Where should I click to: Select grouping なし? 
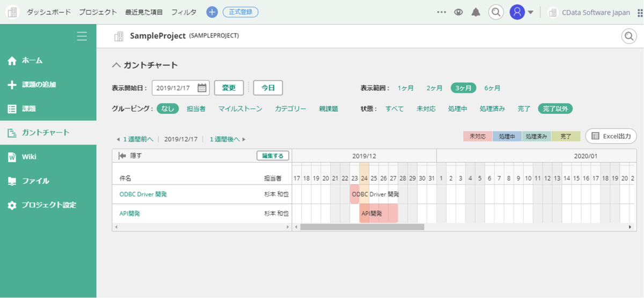click(167, 108)
